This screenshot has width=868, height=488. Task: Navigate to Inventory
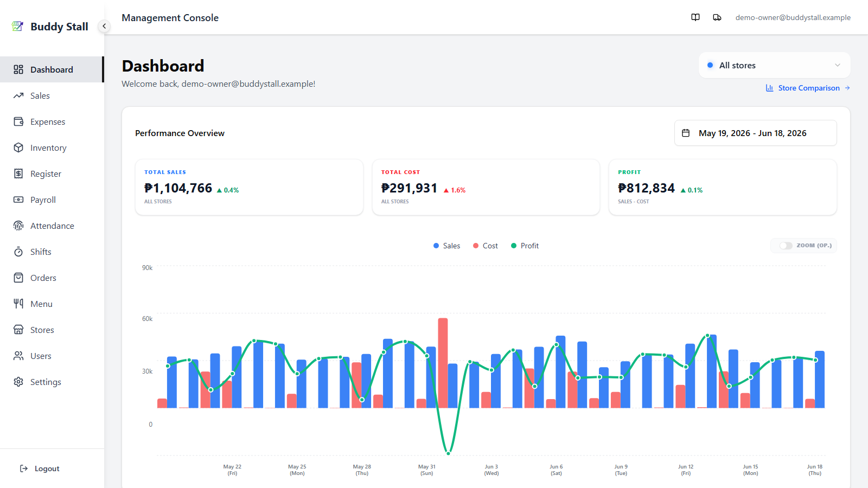click(52, 147)
